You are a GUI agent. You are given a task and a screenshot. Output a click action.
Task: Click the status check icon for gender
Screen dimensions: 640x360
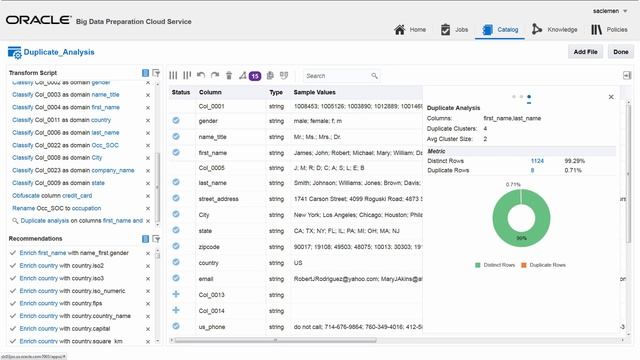coord(176,120)
